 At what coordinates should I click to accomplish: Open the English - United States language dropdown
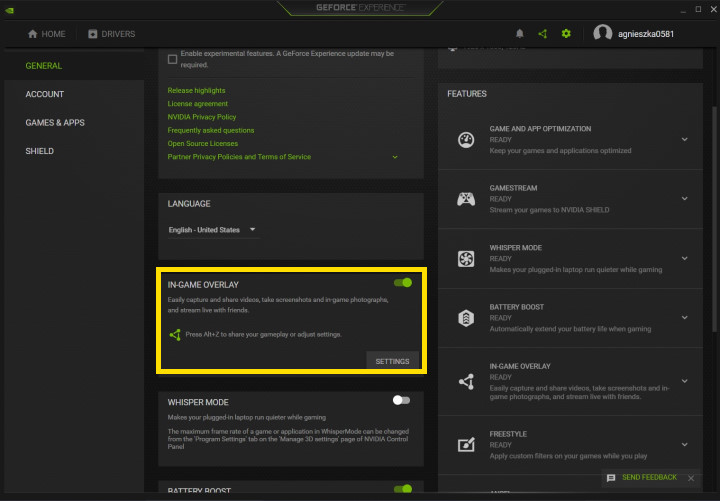212,230
